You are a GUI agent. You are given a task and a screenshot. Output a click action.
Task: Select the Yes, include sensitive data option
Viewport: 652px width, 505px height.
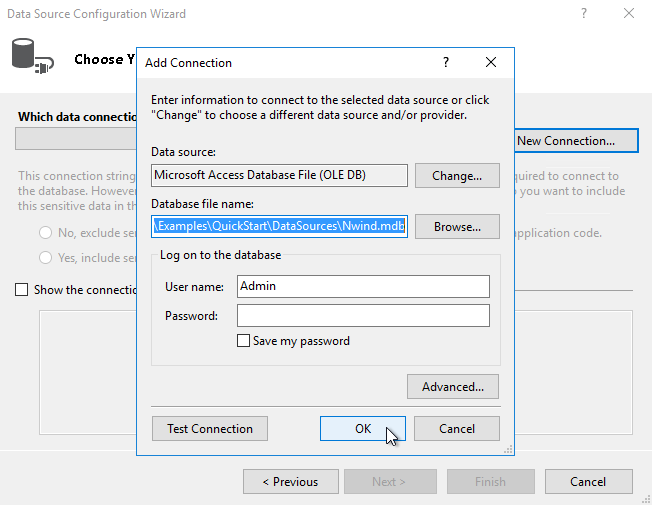click(x=46, y=258)
